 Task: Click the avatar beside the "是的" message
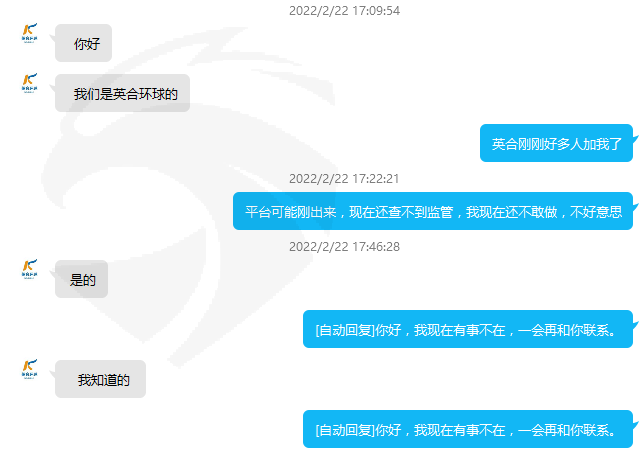point(30,269)
